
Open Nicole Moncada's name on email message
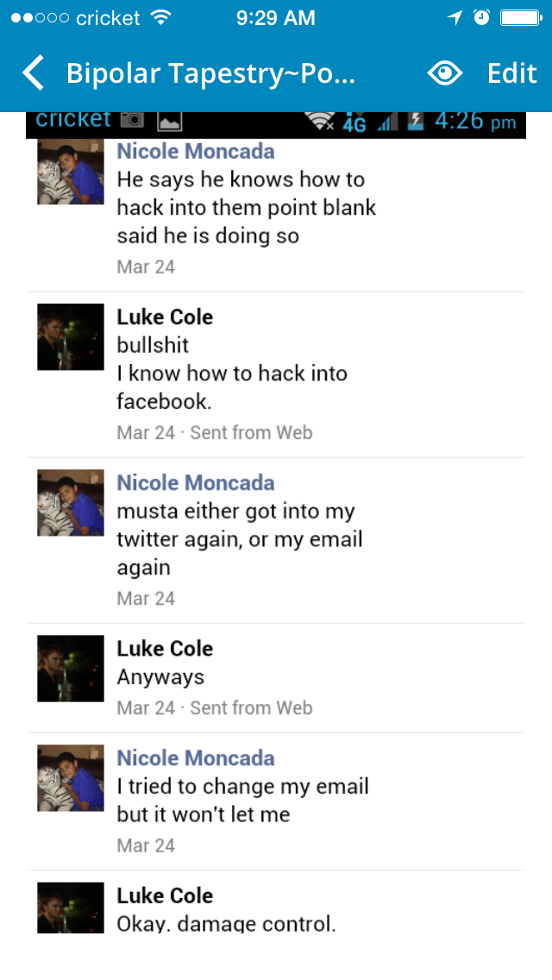[x=196, y=757]
